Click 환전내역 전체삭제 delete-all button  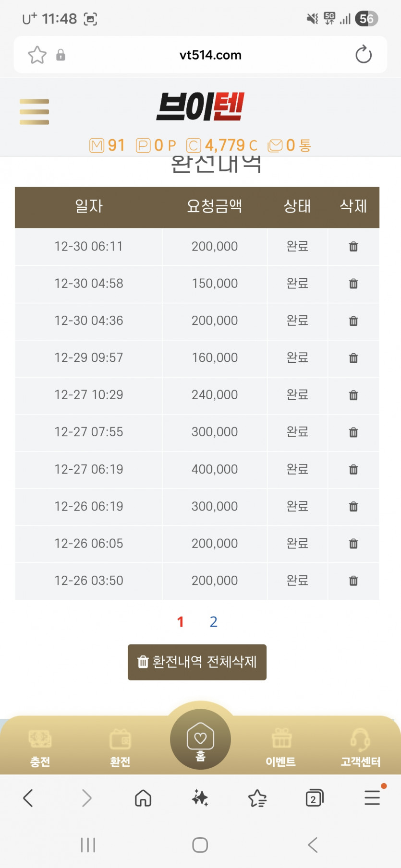pos(197,662)
